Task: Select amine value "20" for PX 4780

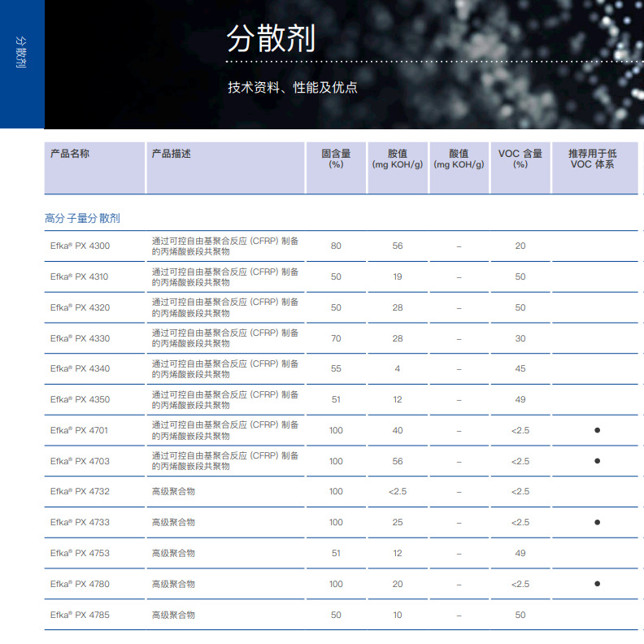Action: 397,584
